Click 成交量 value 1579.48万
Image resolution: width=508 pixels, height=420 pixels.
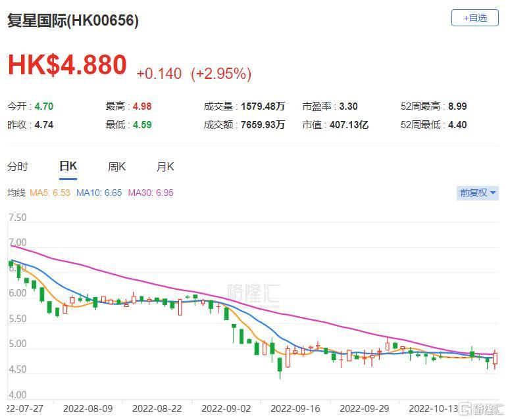263,106
